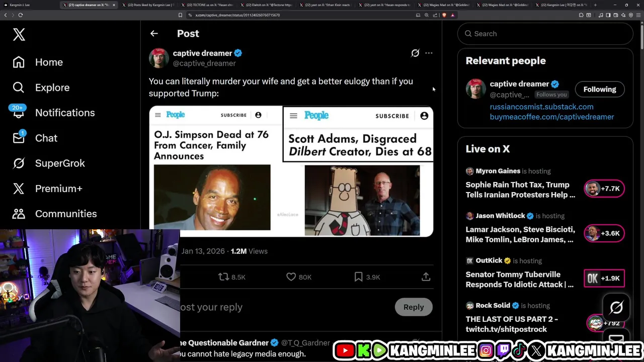This screenshot has width=644, height=362.
Task: Open Premium+ in the sidebar
Action: point(48,189)
